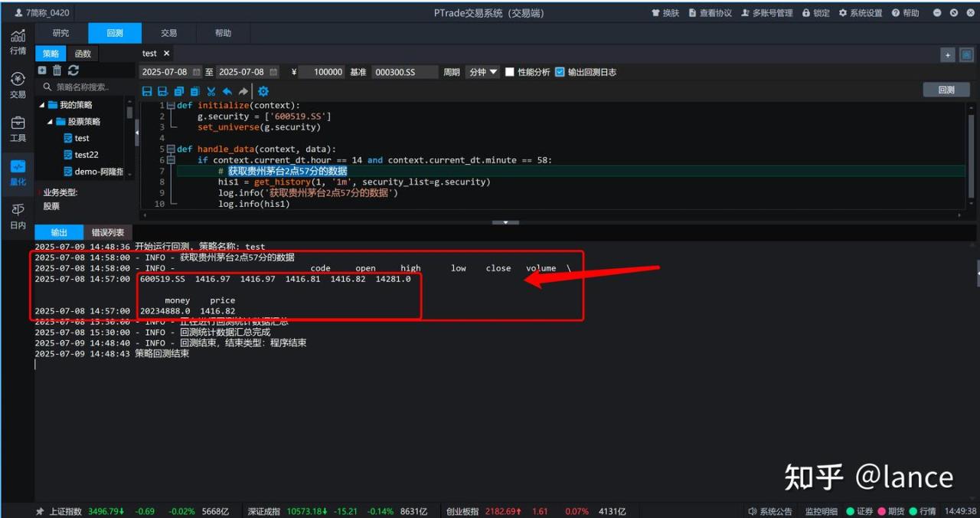980x518 pixels.
Task: Click the paste icon in editor toolbar
Action: 194,91
